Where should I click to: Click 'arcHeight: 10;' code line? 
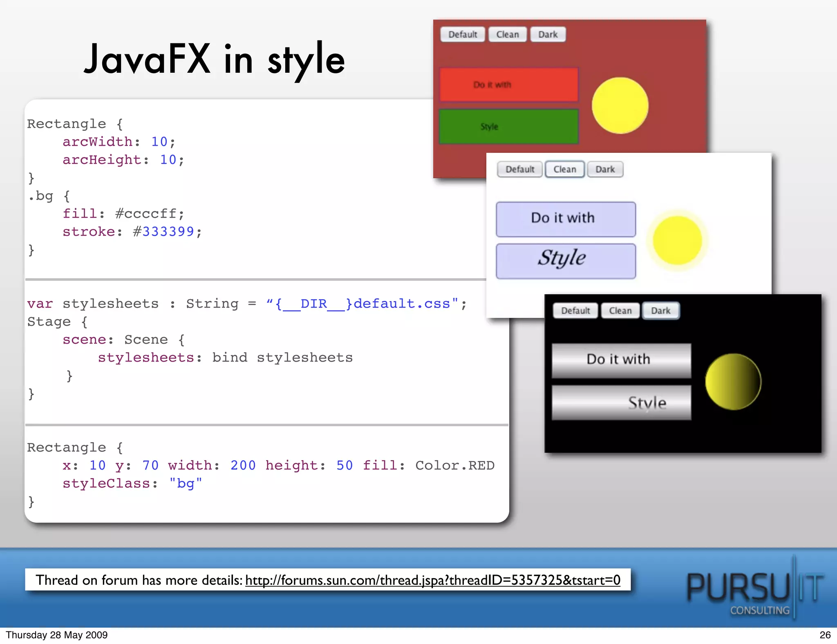[x=123, y=160]
